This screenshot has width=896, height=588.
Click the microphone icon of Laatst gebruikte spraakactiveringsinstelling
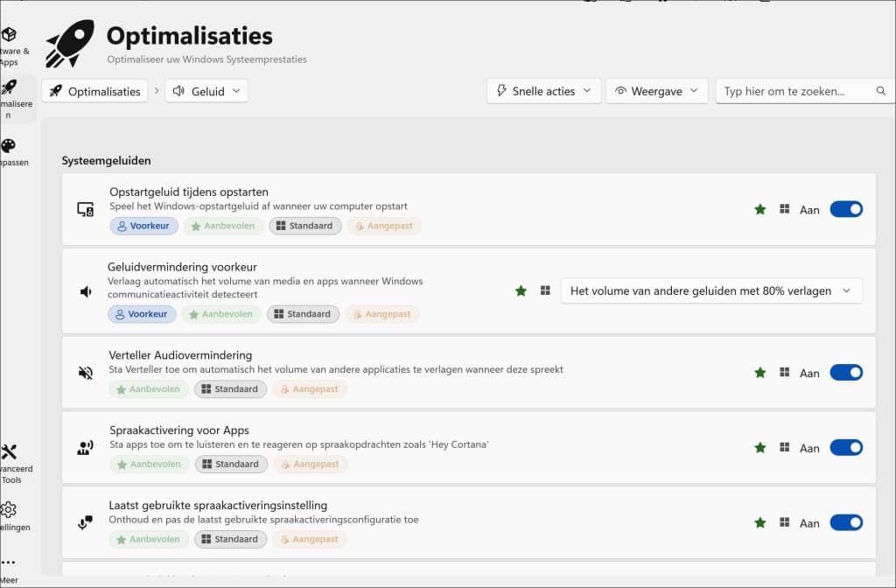[x=85, y=522]
